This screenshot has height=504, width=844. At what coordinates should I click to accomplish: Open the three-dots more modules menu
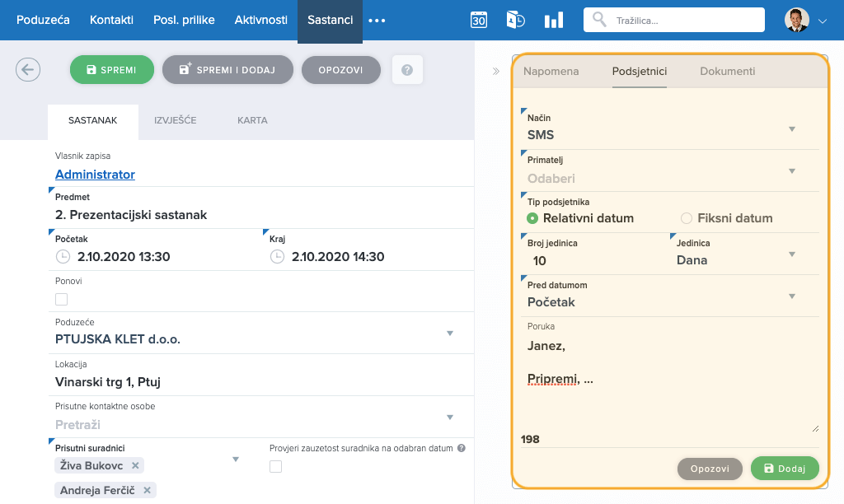[x=377, y=21]
